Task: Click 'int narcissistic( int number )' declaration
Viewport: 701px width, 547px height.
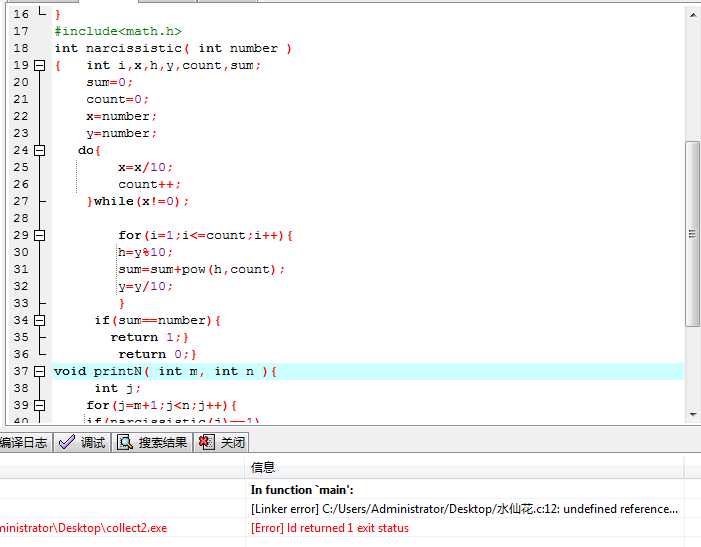Action: tap(173, 48)
